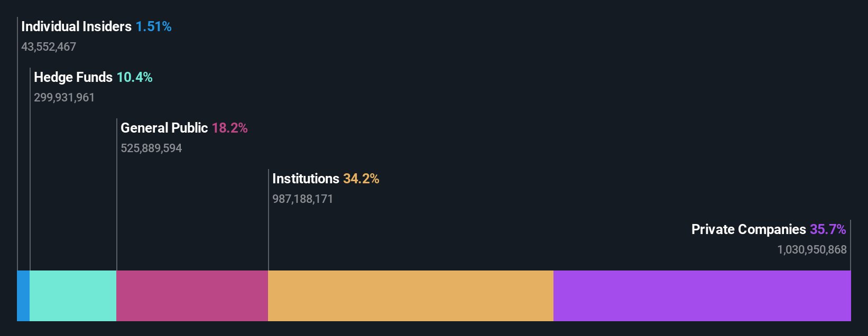
Task: Click the 10.4% Hedge Funds percentage
Action: coord(134,77)
